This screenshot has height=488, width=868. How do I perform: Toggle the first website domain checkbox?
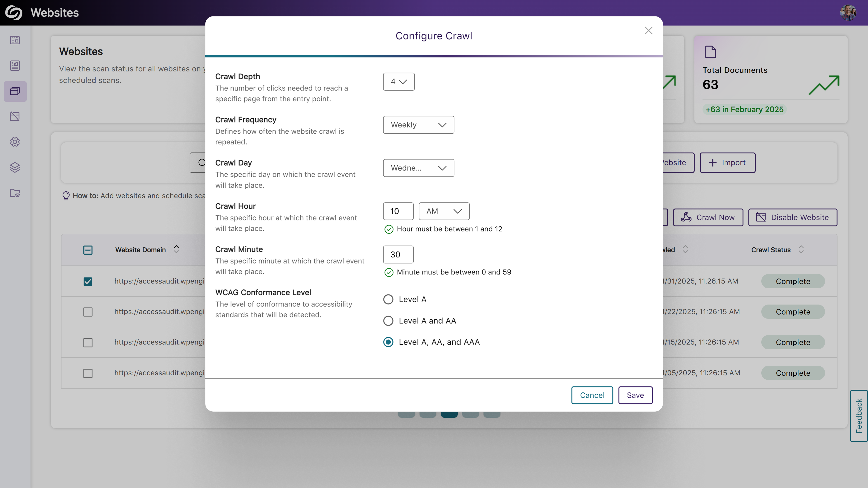(x=88, y=281)
